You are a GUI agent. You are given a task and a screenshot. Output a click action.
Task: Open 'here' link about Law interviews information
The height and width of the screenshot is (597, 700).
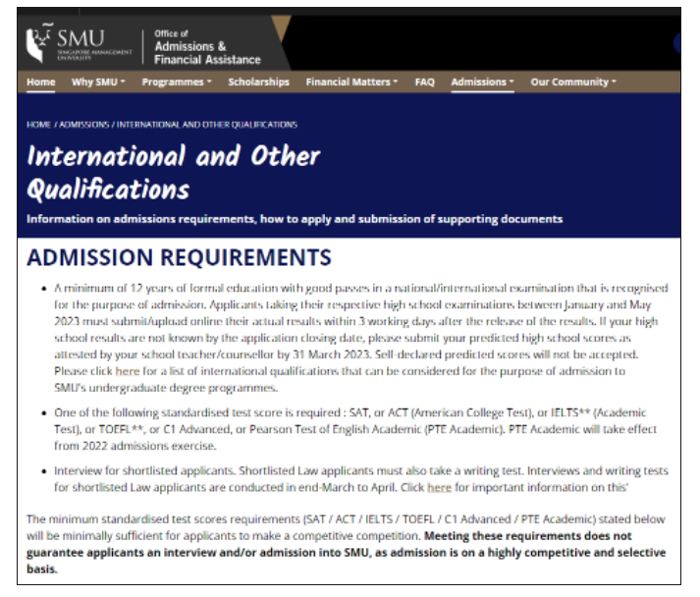point(439,488)
